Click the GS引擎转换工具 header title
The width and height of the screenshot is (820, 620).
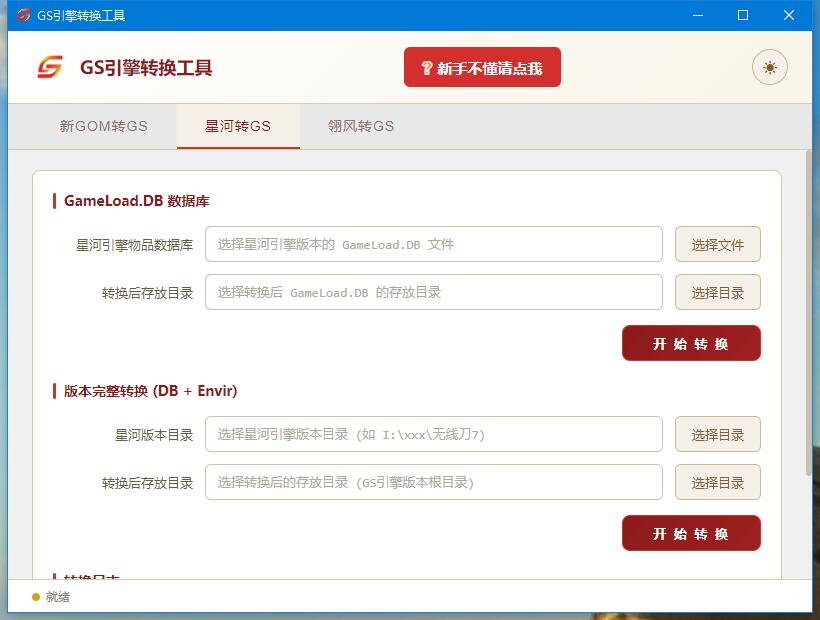coord(146,68)
